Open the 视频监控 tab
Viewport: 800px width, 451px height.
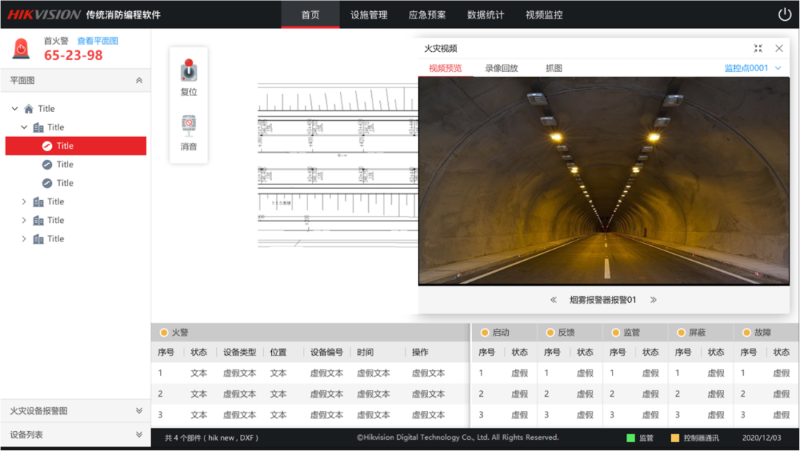[x=544, y=15]
